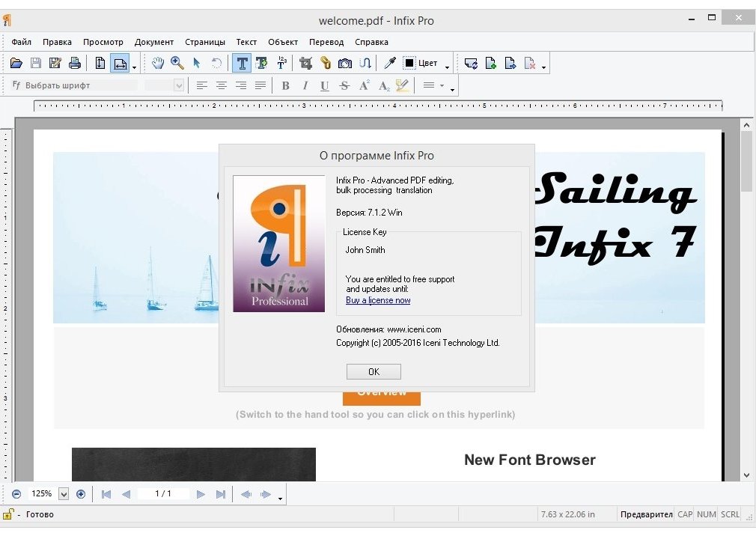Click the Выбрать шрифт font field
The image size is (756, 542).
(x=74, y=85)
